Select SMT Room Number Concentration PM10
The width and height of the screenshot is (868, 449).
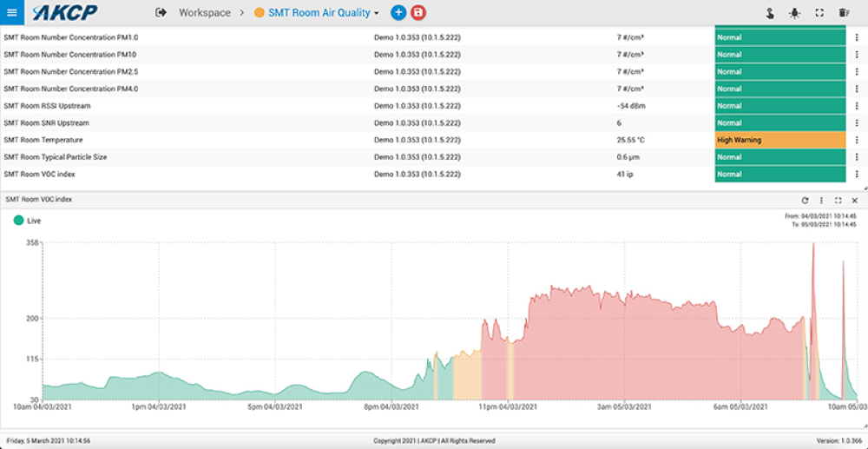coord(70,55)
